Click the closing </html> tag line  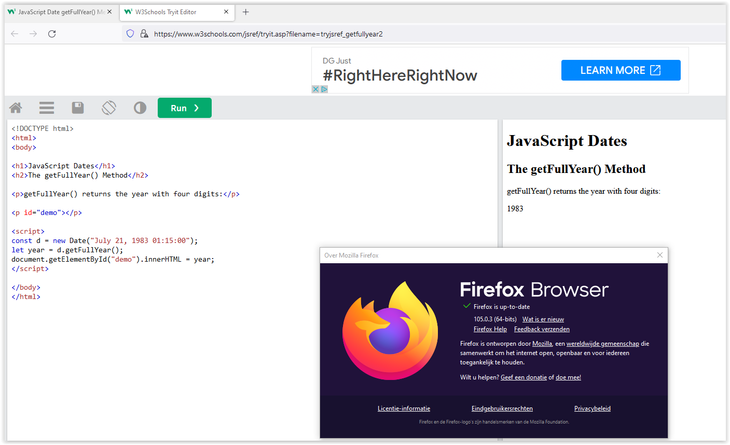point(26,297)
